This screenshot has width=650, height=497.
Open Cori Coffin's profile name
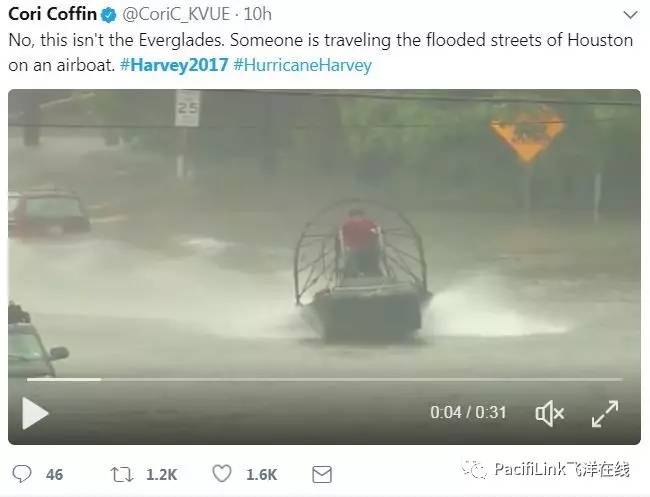click(52, 14)
